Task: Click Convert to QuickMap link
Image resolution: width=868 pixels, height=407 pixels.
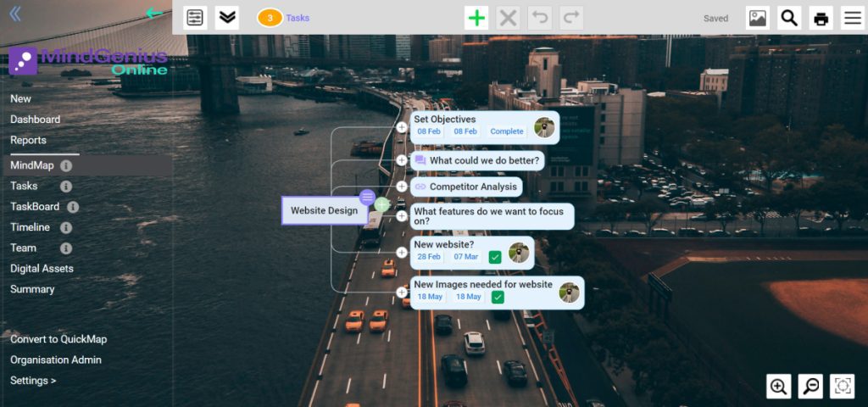Action: 58,339
